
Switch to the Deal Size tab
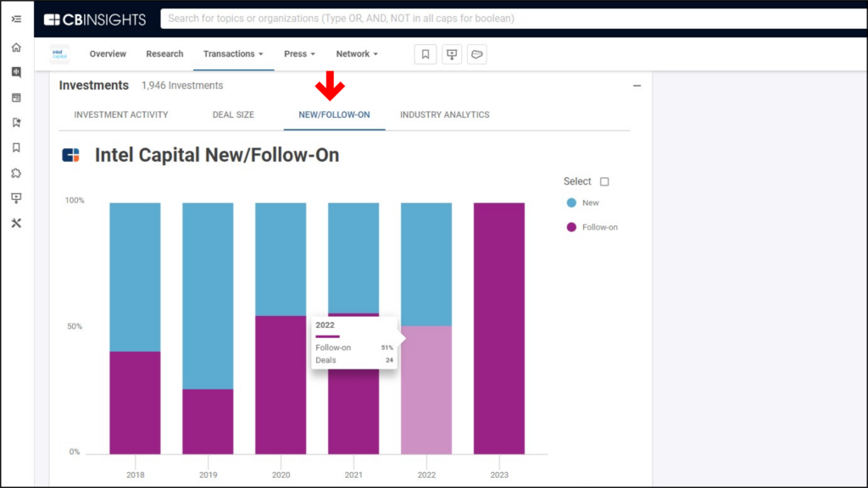pos(233,114)
